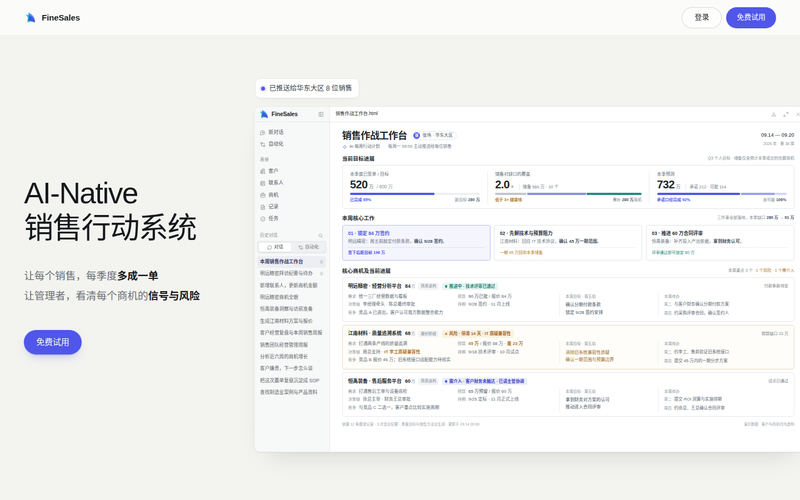800x500 pixels.
Task: Open the 恒高装备 · 售后服务平台 opportunity card
Action: coord(568,394)
